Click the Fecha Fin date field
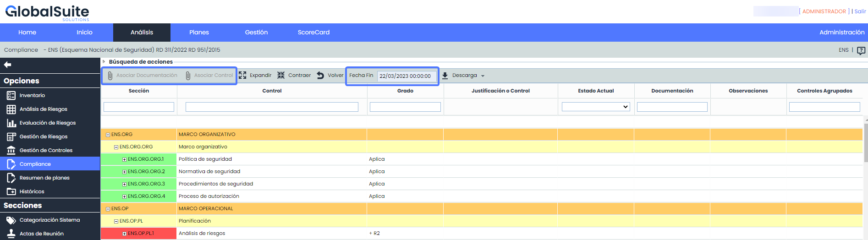Image resolution: width=868 pixels, height=240 pixels. [x=406, y=76]
